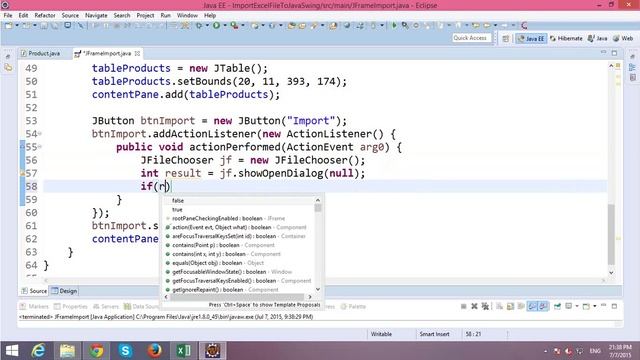The image size is (640, 360).
Task: Switch to the Source editor tab
Action: 34,291
